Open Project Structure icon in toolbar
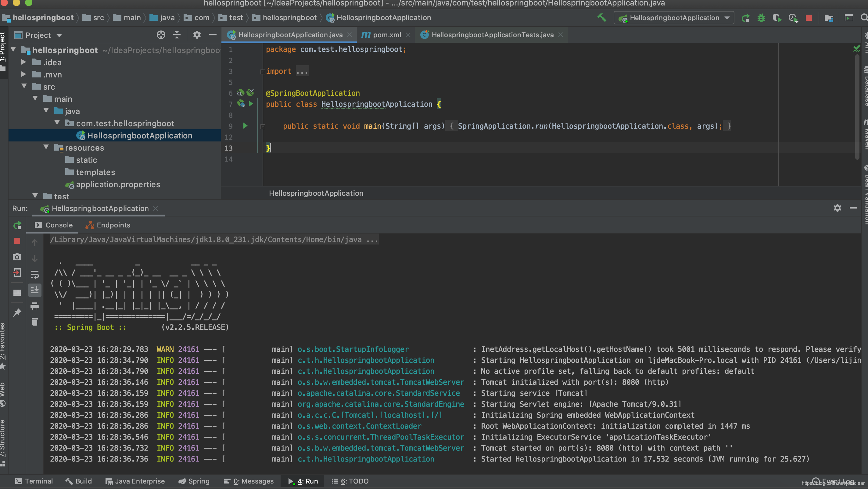This screenshot has width=868, height=489. (829, 18)
